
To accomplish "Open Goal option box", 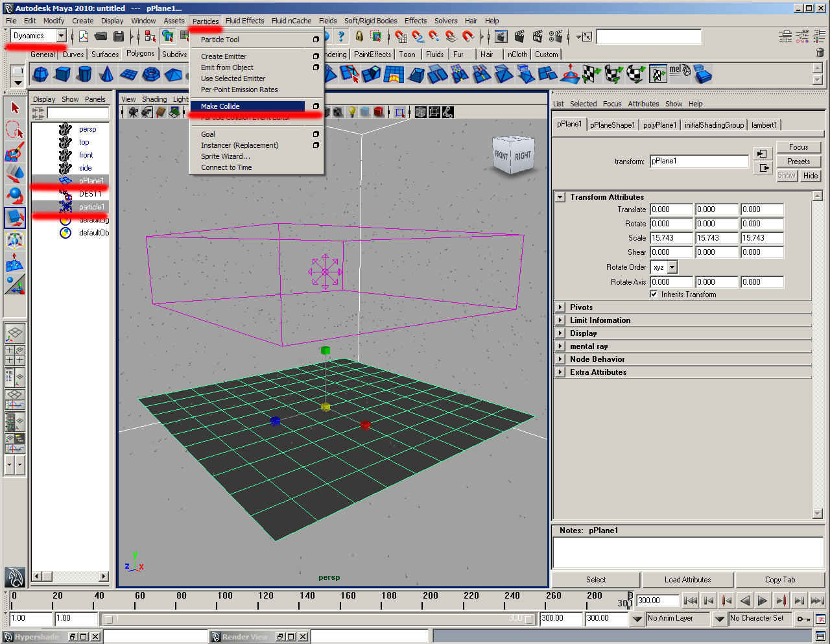I will [x=316, y=134].
